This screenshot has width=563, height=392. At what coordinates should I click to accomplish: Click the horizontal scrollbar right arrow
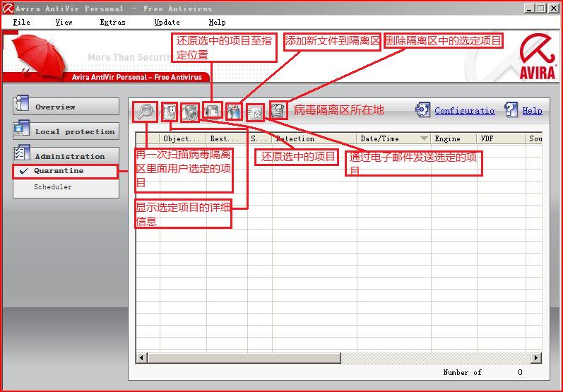pyautogui.click(x=536, y=357)
